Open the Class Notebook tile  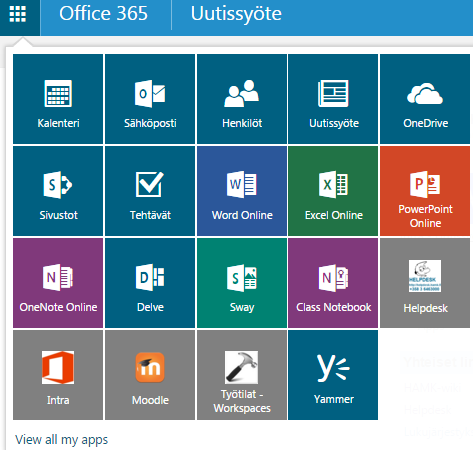(333, 283)
